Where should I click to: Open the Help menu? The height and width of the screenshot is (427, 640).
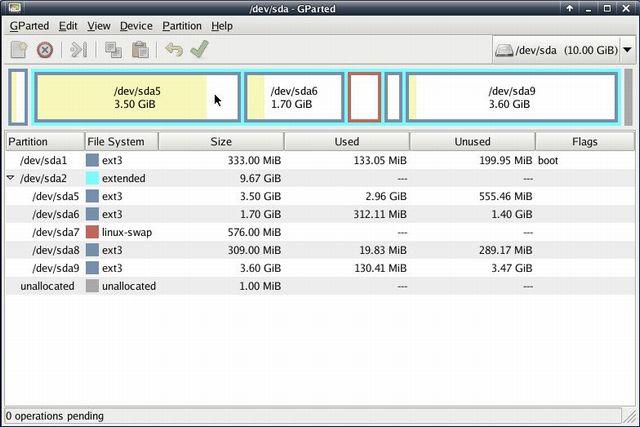point(222,26)
